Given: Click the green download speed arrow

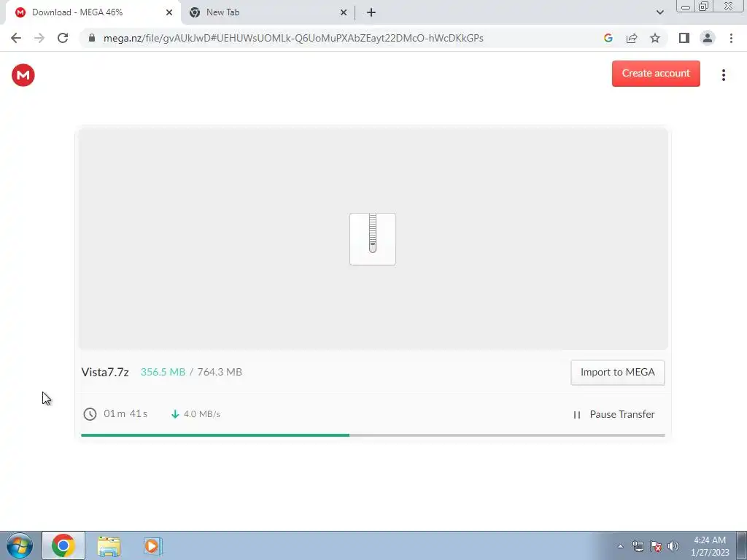Looking at the screenshot, I should click(x=175, y=414).
